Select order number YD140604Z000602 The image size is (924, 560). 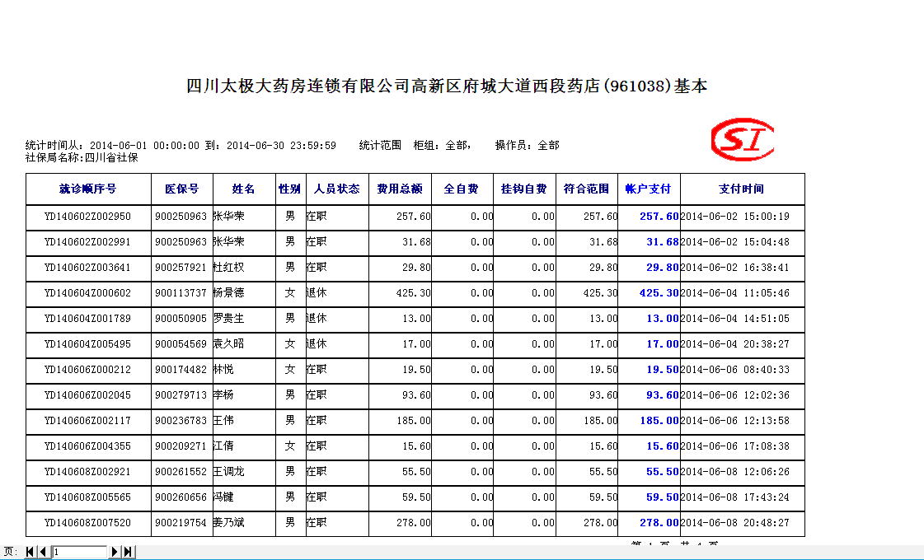(x=88, y=293)
